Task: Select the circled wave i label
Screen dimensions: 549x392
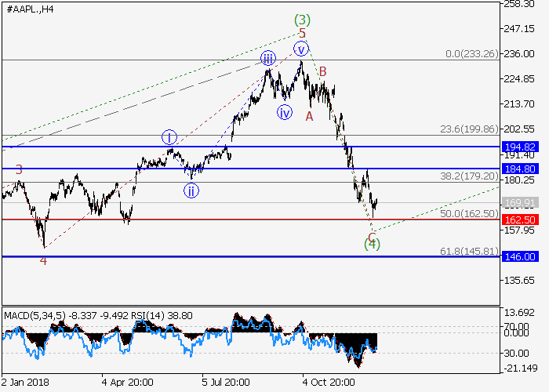Action: coord(169,137)
